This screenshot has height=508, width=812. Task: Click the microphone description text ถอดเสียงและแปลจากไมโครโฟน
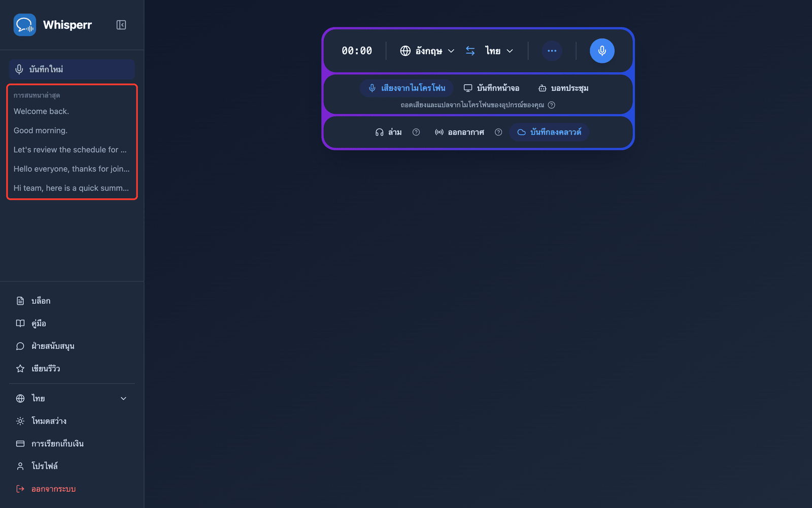coord(472,105)
